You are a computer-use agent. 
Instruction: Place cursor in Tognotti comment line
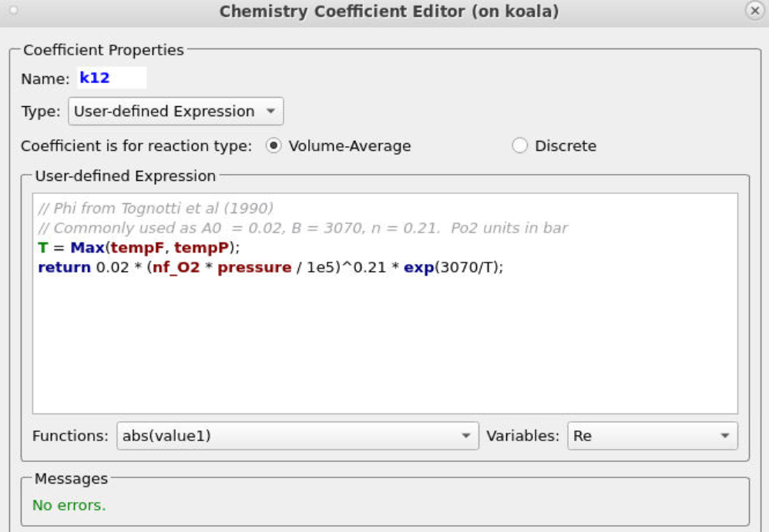[x=156, y=209]
